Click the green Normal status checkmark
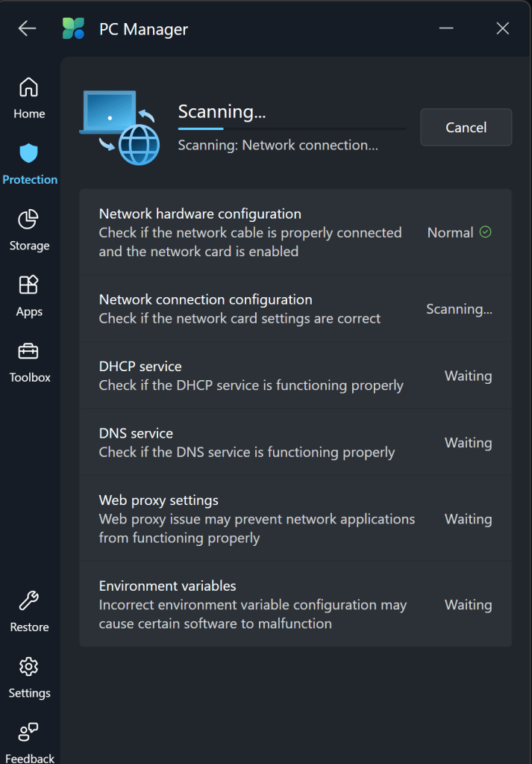 click(485, 232)
